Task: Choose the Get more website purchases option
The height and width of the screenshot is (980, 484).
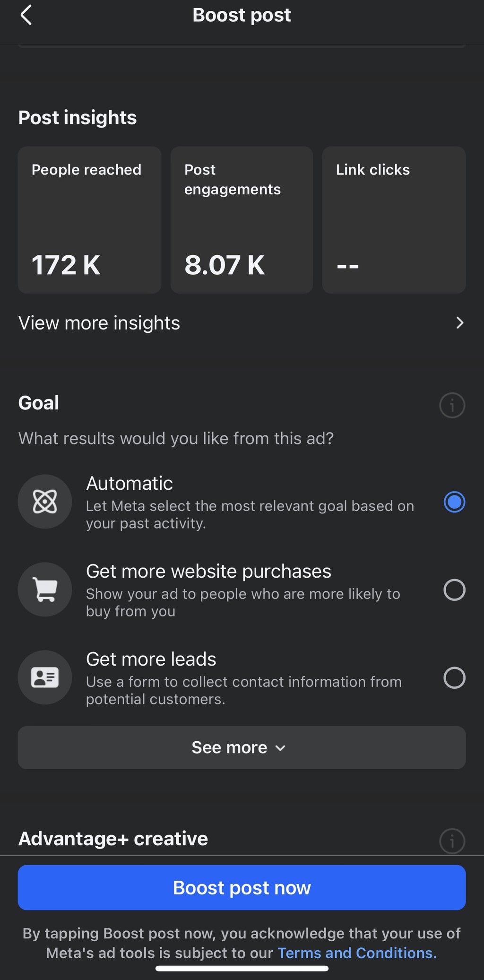Action: [x=208, y=572]
